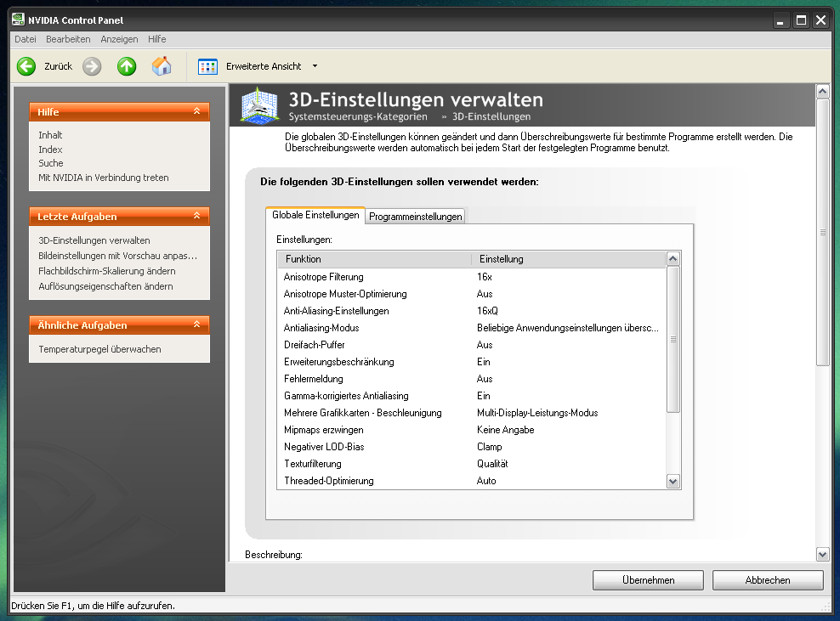This screenshot has height=621, width=840.
Task: Select the Anisotrope Muster-Optimierung row
Action: coord(472,294)
